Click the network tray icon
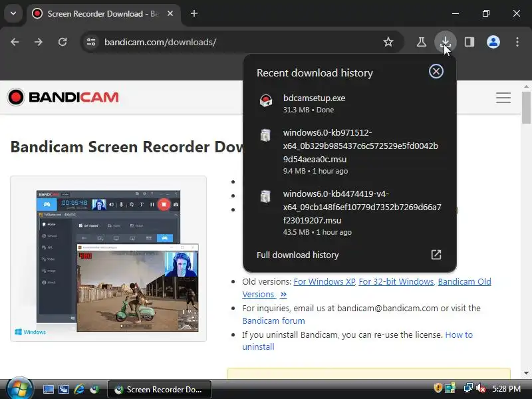Image resolution: width=532 pixels, height=399 pixels. coord(468,388)
